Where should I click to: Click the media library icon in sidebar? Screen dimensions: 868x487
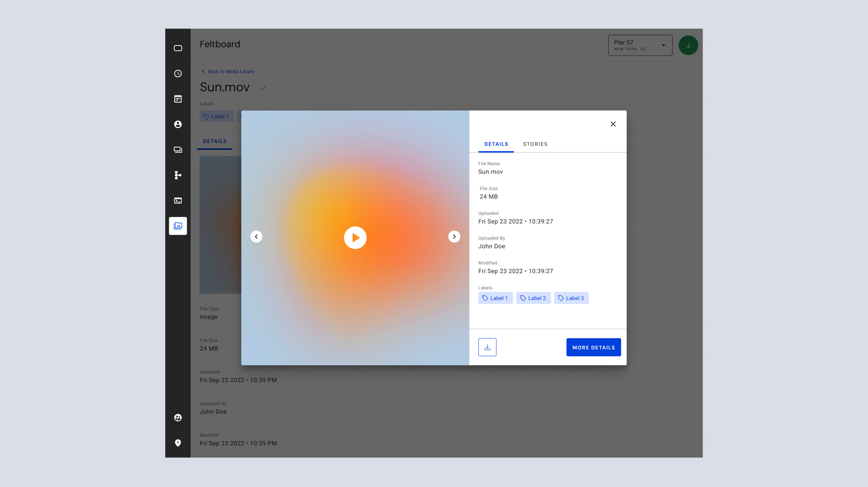coord(178,226)
